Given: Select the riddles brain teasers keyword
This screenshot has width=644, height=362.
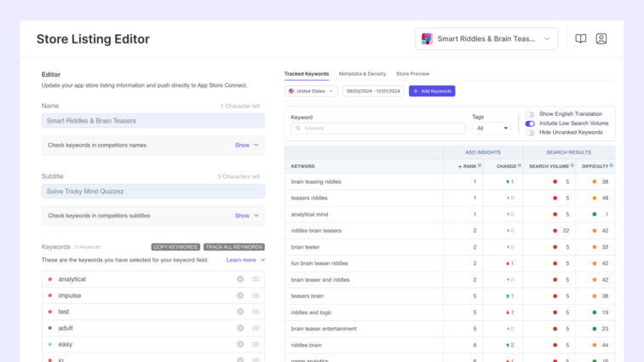Looking at the screenshot, I should [x=316, y=231].
